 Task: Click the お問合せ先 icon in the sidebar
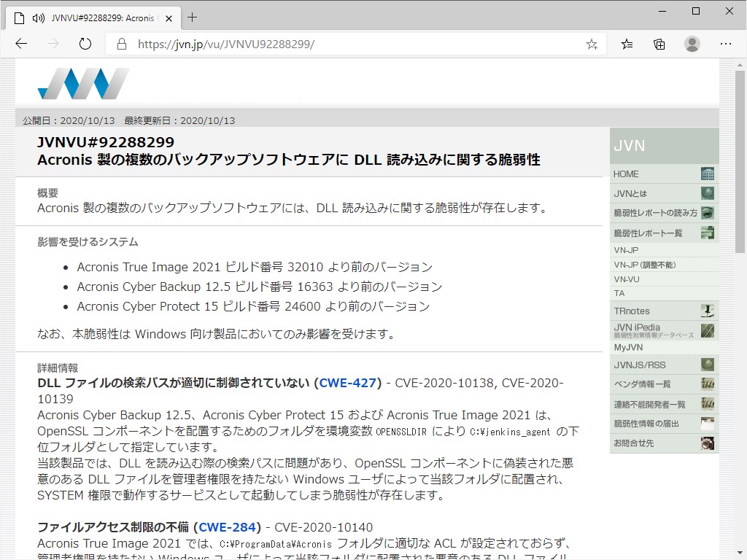coord(707,443)
